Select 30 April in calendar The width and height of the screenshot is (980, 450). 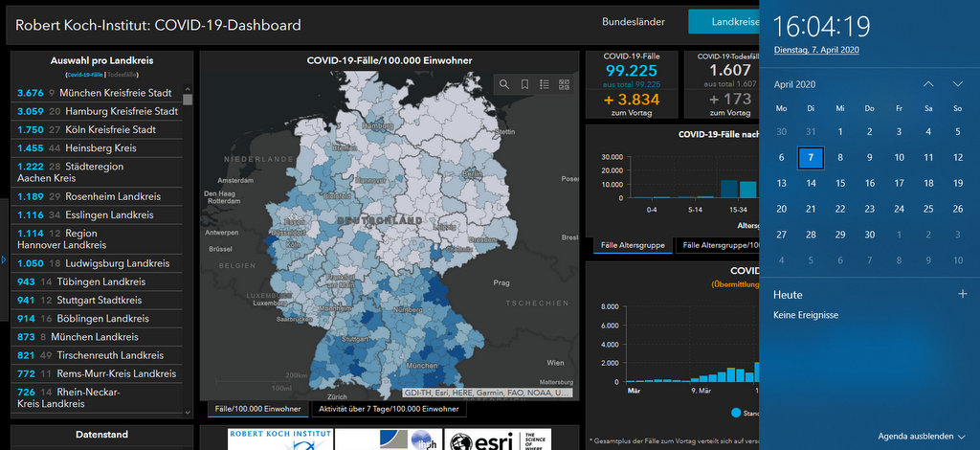click(869, 235)
